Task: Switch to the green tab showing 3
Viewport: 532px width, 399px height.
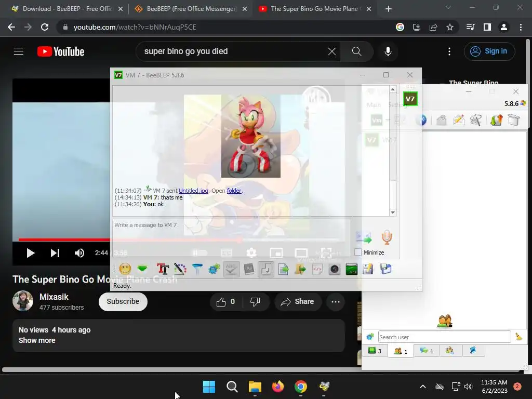Action: (x=375, y=351)
